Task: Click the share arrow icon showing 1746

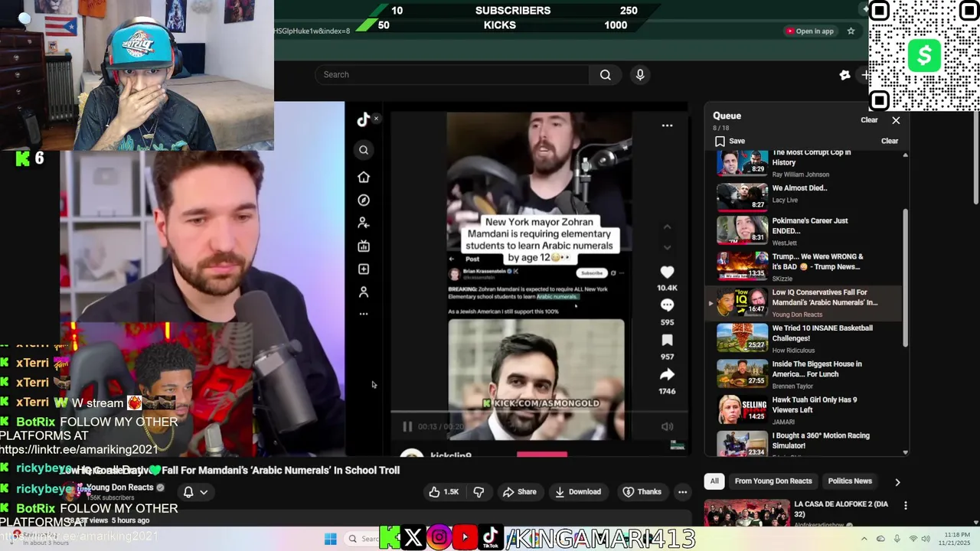Action: (667, 374)
